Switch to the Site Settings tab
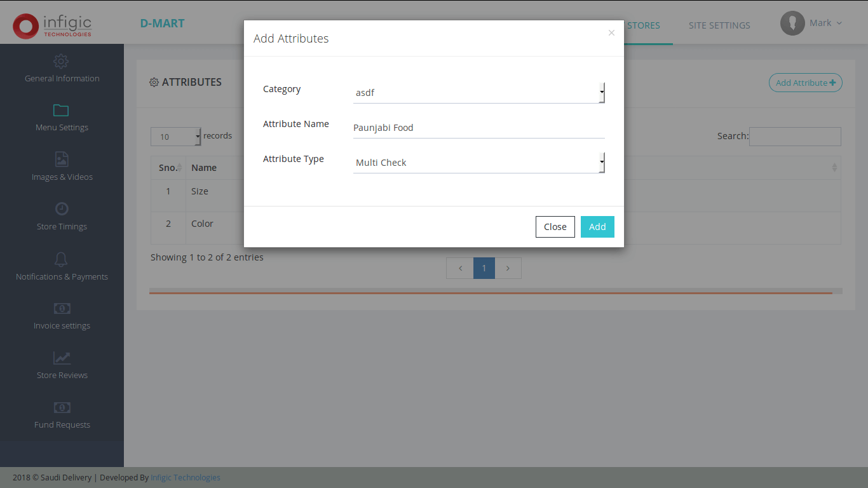Viewport: 868px width, 488px height. point(719,25)
